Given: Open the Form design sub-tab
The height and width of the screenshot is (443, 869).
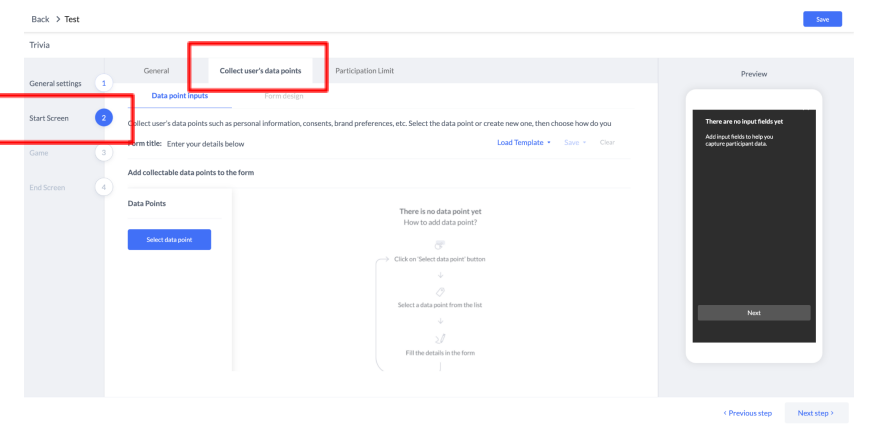Looking at the screenshot, I should point(283,95).
